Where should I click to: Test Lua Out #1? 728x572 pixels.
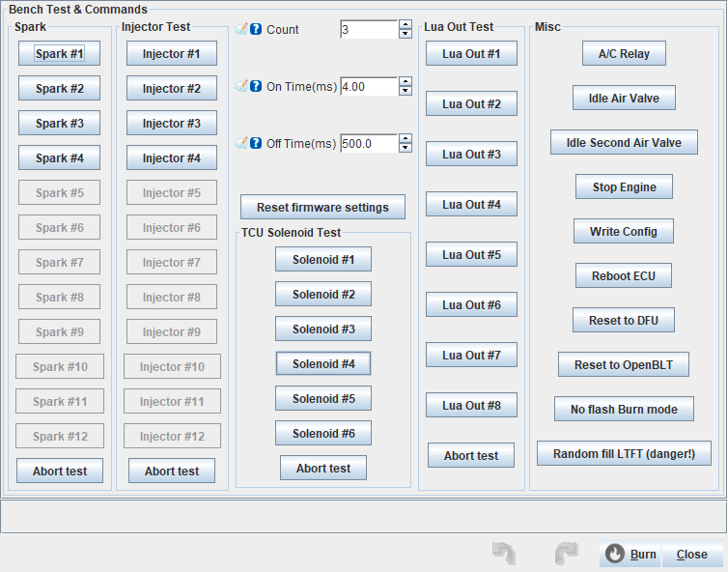tap(472, 53)
